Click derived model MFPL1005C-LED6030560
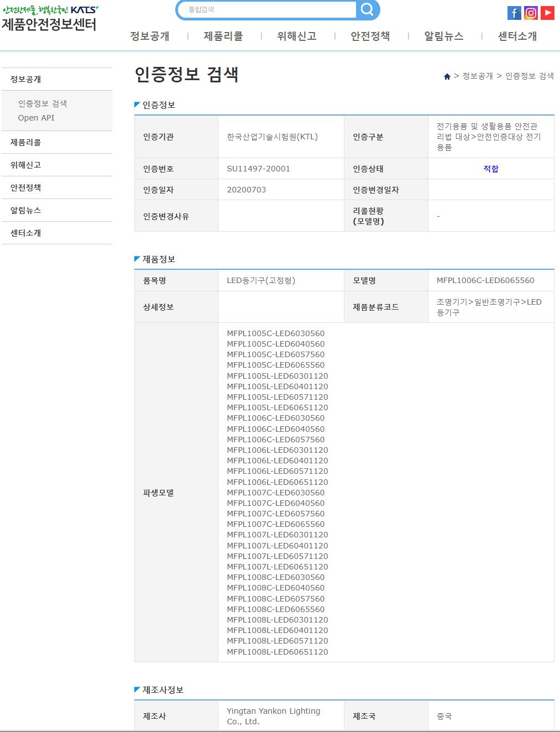 tap(276, 333)
